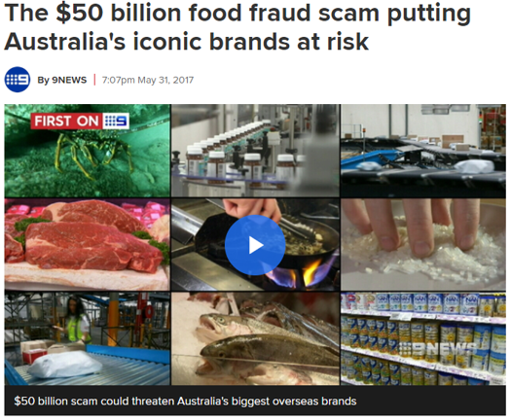511x420 pixels.
Task: Click the baby formula shelf thumbnail
Action: coord(423,338)
